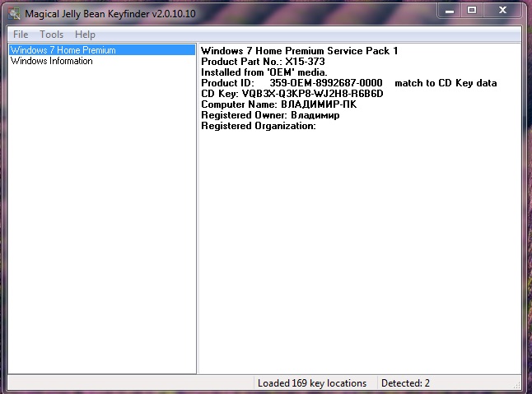Click 'match to CD Key data' text
The image size is (532, 394).
click(446, 82)
